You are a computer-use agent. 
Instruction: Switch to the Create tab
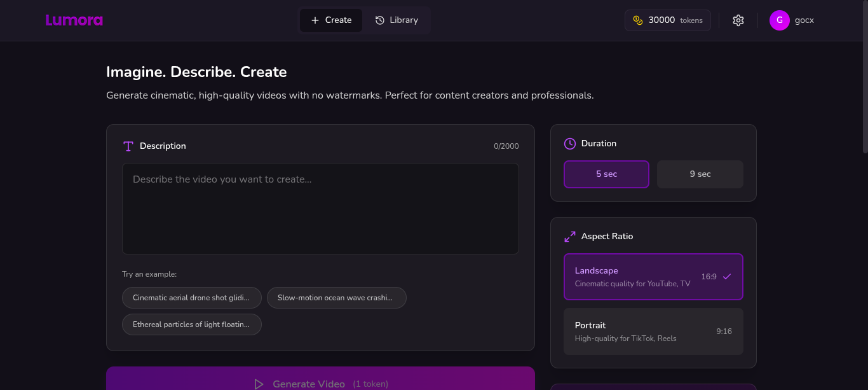[331, 20]
